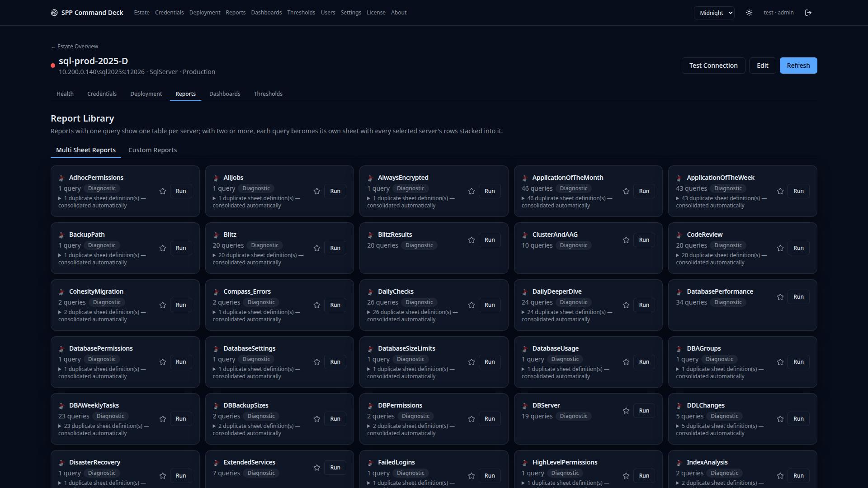Star the CohesityMigration report
The height and width of the screenshot is (488, 868).
pos(163,305)
